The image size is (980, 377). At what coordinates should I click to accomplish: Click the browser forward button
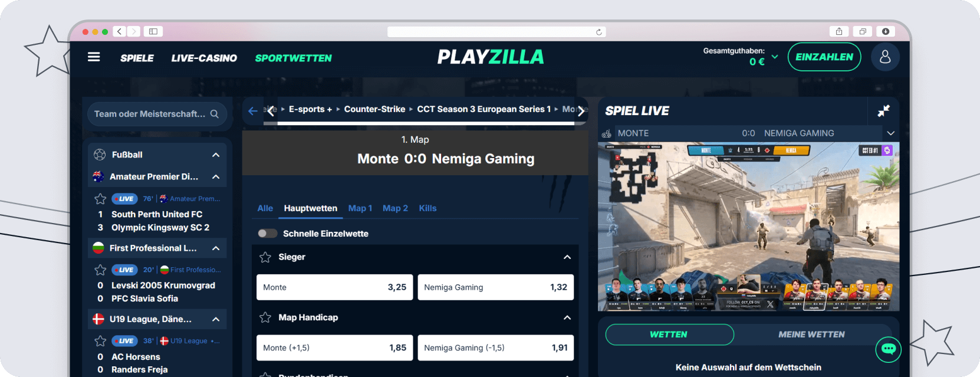click(x=134, y=31)
